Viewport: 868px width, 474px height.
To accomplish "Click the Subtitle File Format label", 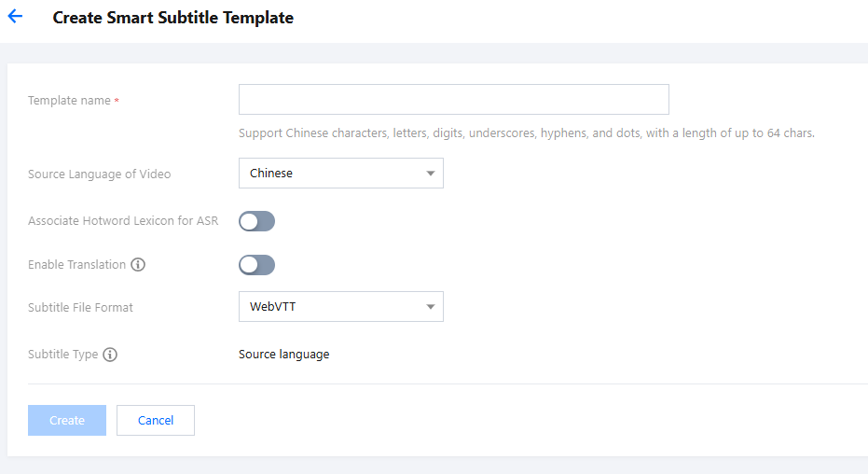I will [x=80, y=308].
